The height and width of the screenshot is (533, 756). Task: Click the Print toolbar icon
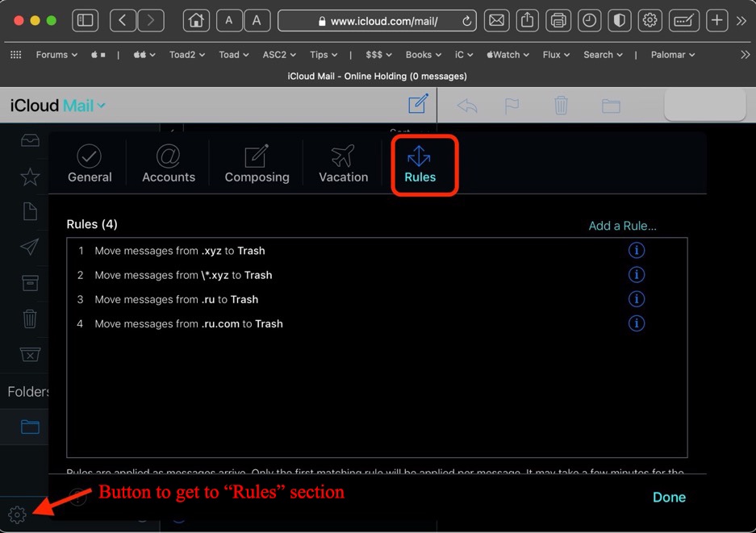[558, 20]
